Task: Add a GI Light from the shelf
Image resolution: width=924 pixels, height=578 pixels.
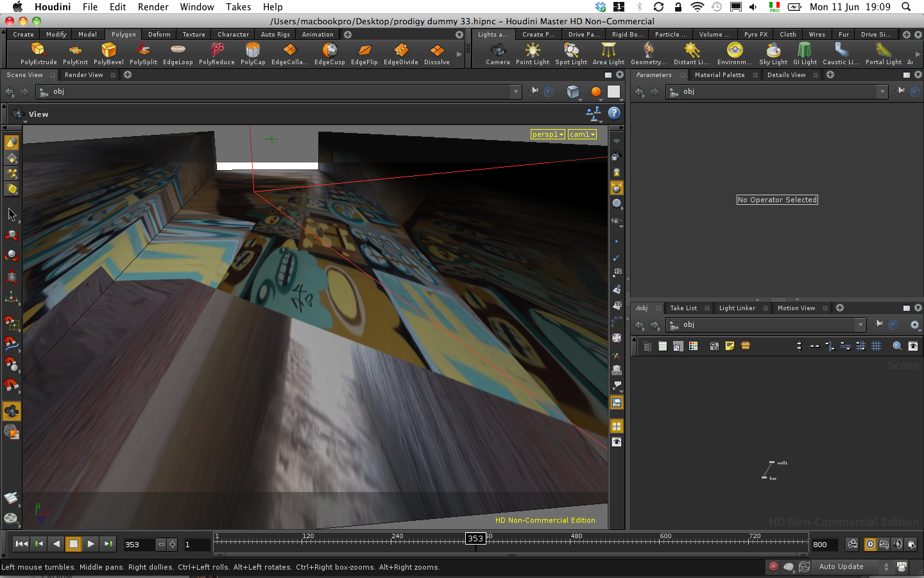Action: click(805, 54)
